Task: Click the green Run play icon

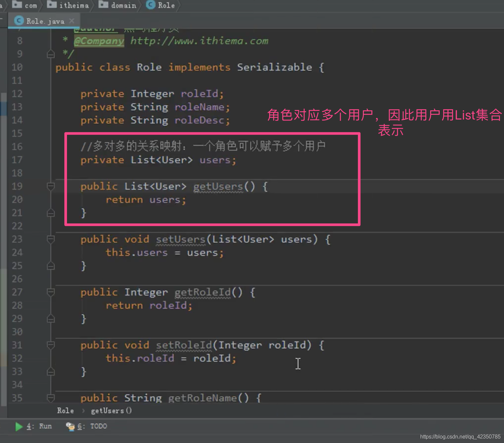Action: 19,426
